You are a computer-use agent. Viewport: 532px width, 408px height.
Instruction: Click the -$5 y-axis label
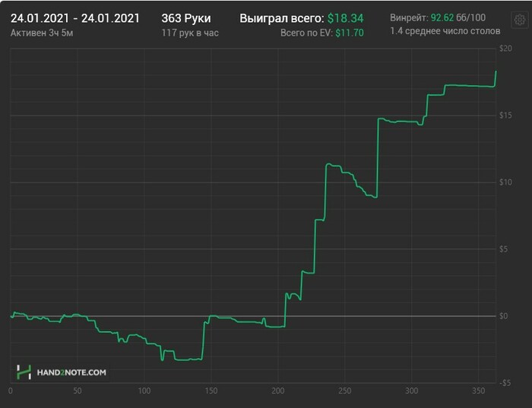coord(505,383)
